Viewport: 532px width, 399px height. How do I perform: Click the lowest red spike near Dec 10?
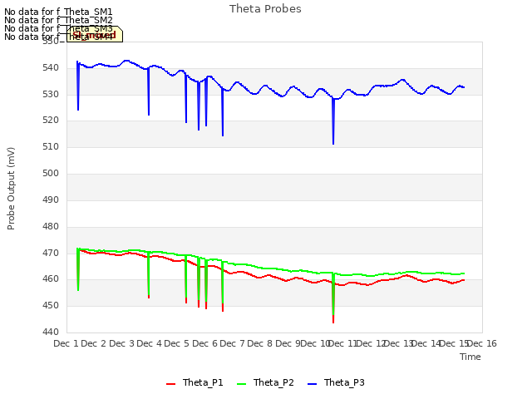tap(333, 321)
